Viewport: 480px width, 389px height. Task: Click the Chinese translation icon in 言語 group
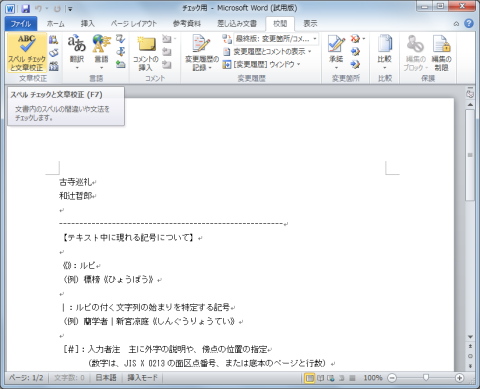pyautogui.click(x=121, y=52)
